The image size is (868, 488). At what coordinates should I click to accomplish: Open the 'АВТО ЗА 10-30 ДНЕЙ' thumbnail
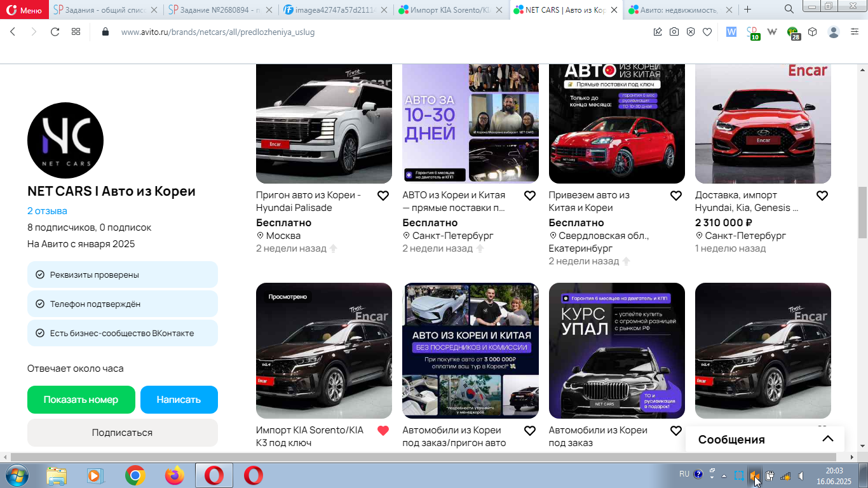470,124
